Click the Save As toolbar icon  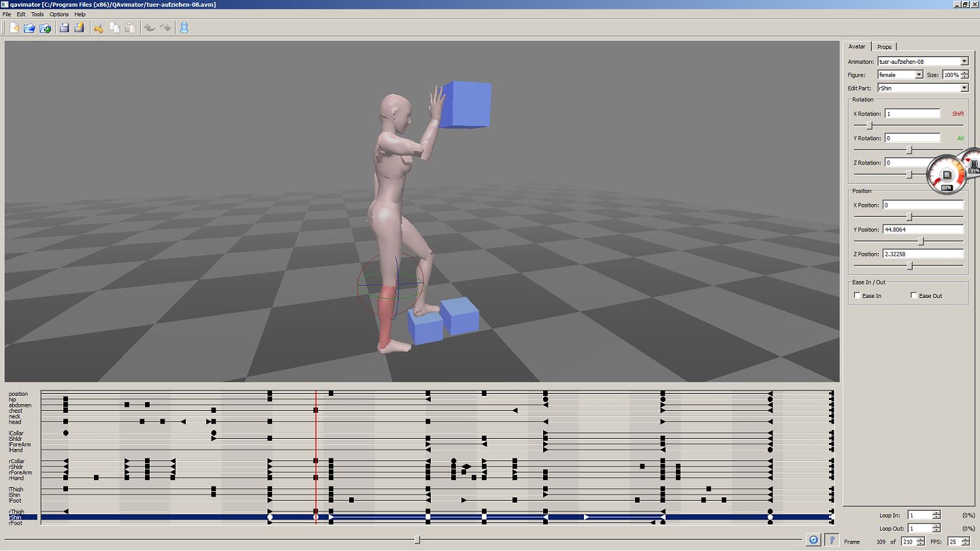80,28
